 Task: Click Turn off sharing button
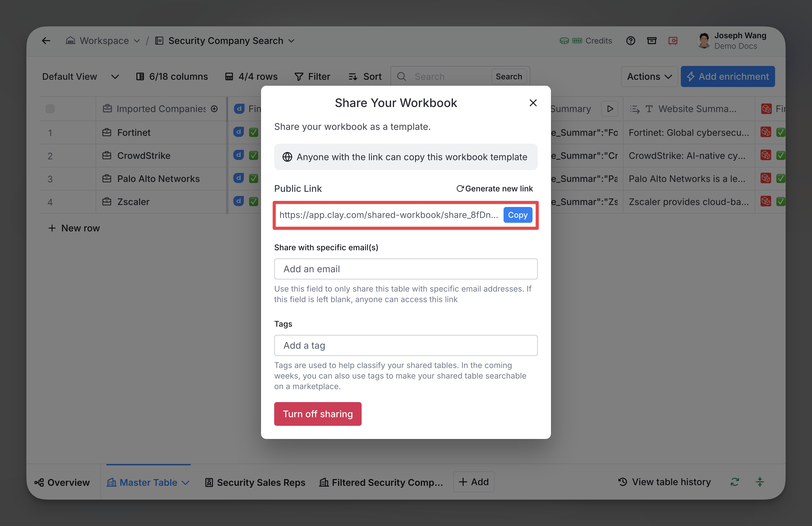click(318, 414)
